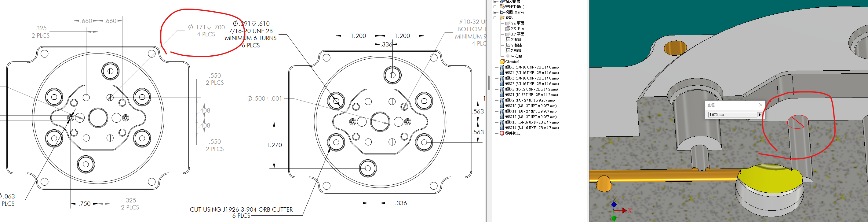Screen dimensions: 868x222
Task: Click the vertical scrollbar handle beside browser
Action: tap(489, 83)
